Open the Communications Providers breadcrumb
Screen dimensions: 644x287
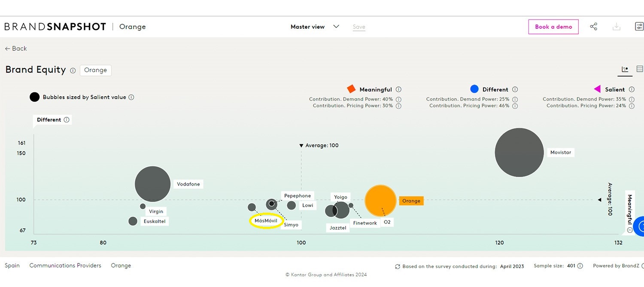(65, 266)
